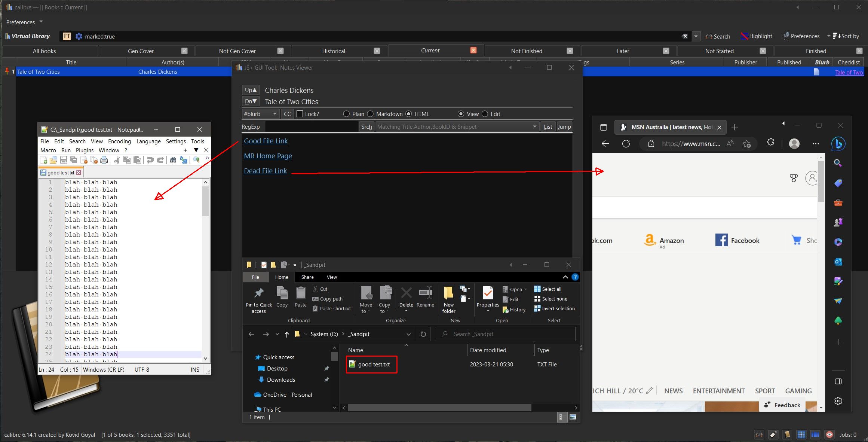Screen dimensions: 868x442
Task: Select the Edit mode radio button
Action: coord(485,114)
